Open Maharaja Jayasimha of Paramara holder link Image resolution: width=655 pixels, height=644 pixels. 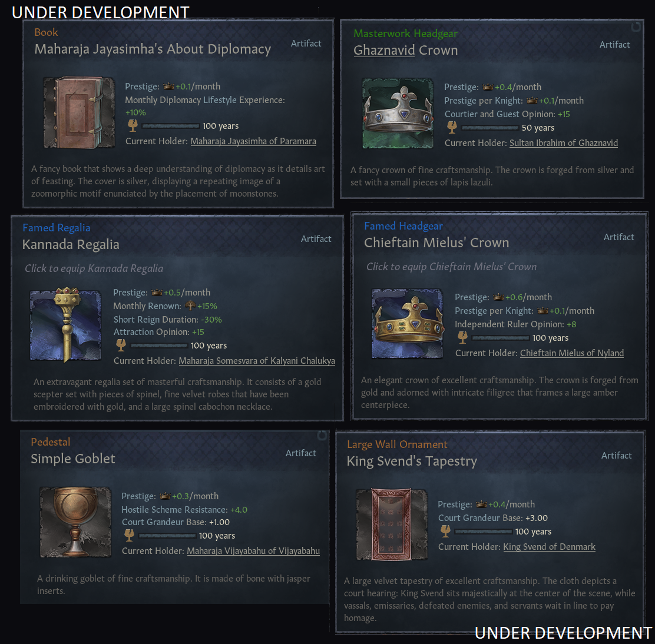tap(253, 141)
